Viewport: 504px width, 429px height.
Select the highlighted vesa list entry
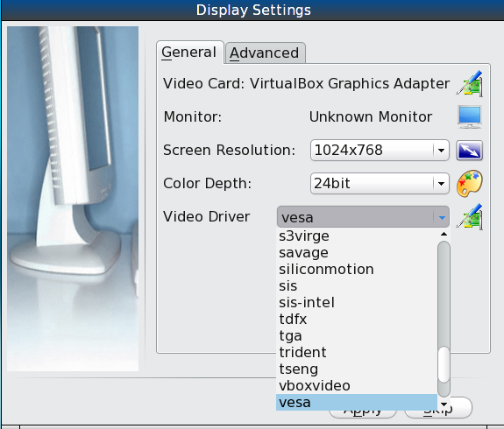click(357, 403)
